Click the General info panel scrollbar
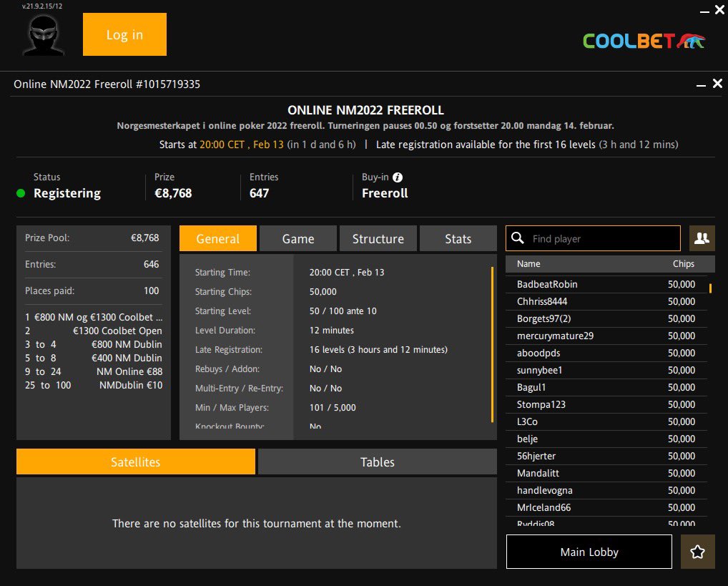This screenshot has width=728, height=586. pos(492,344)
